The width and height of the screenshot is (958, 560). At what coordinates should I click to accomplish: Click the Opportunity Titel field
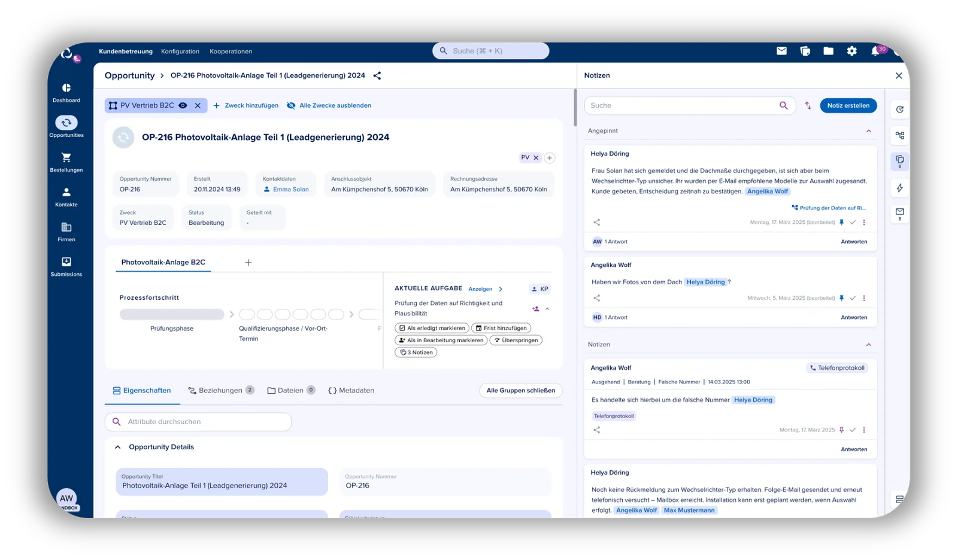click(222, 482)
